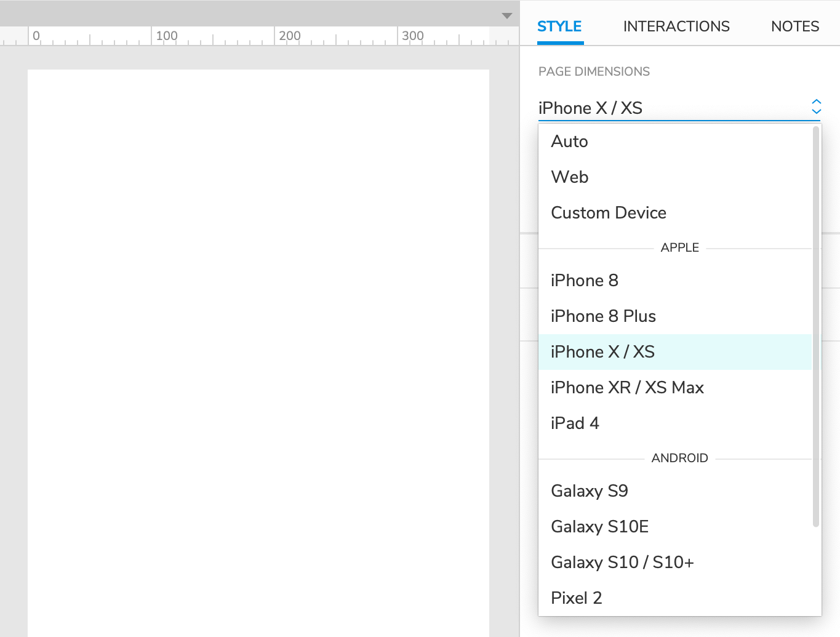Select highlighted iPhone X / XS option
Viewport: 840px width, 637px height.
(675, 352)
